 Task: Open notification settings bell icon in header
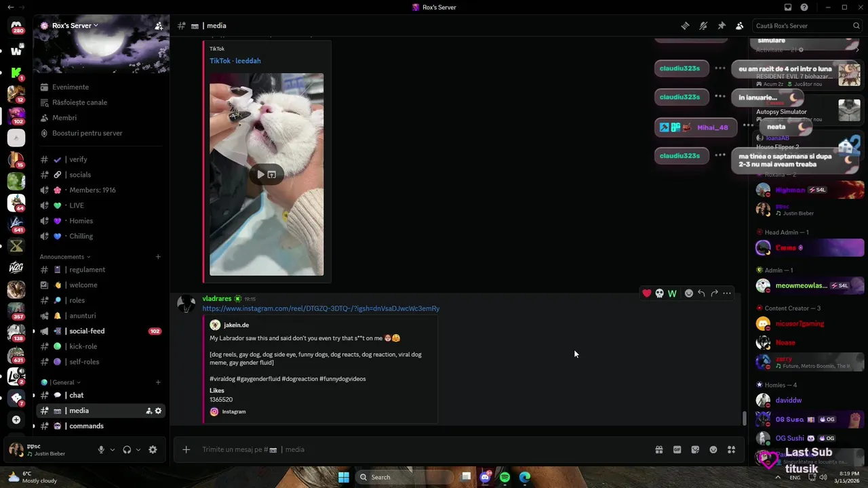tap(703, 26)
